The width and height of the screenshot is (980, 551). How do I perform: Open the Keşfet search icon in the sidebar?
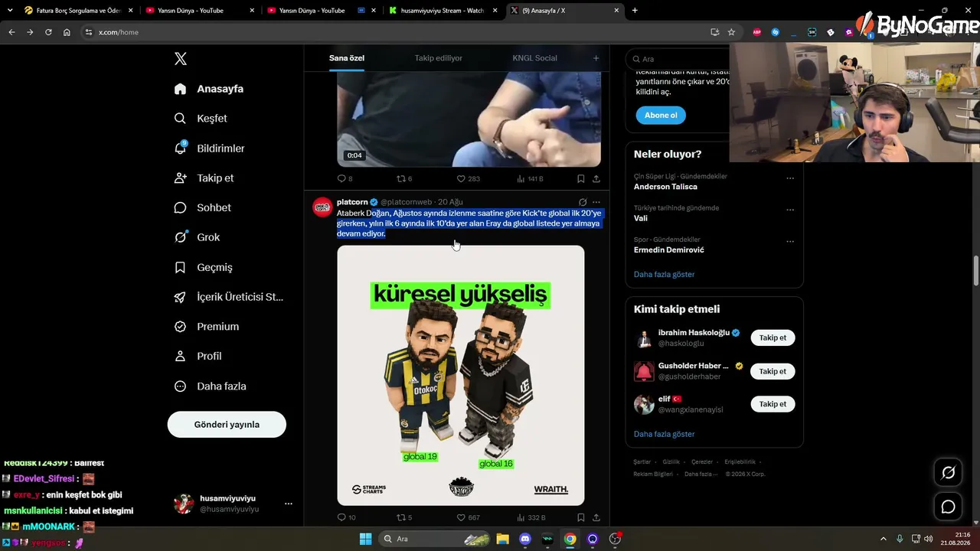click(180, 119)
